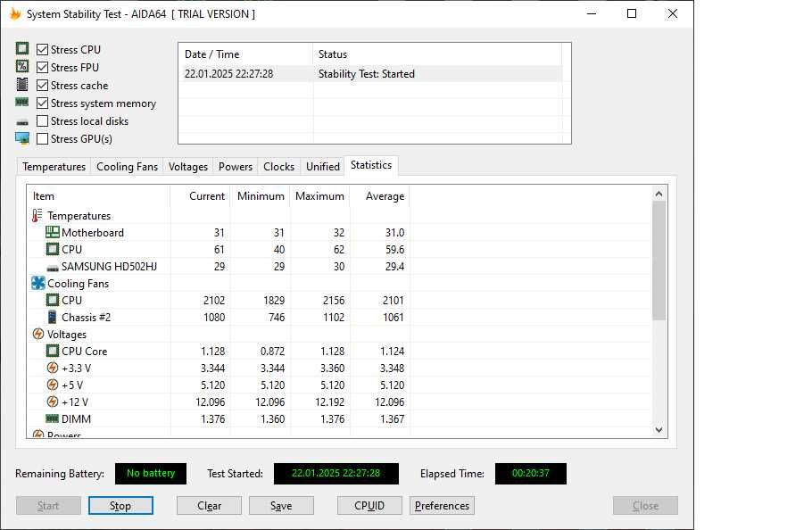
Task: Uncheck the Stress cache checkbox
Action: coord(43,86)
